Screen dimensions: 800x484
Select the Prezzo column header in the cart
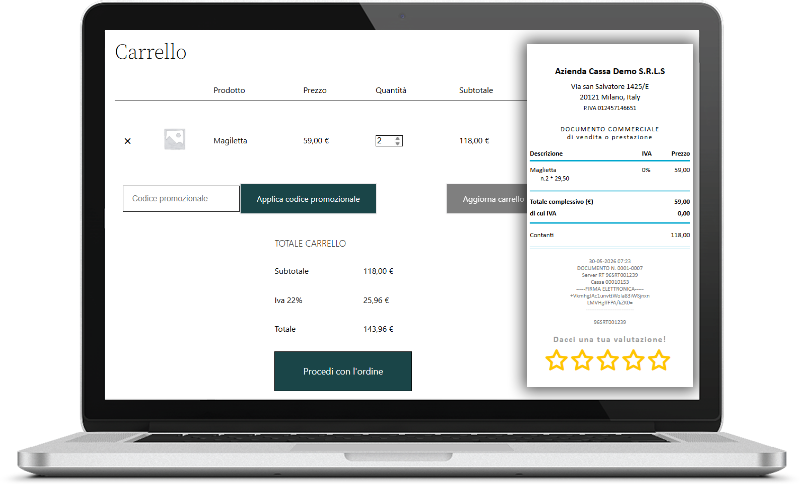click(x=315, y=90)
